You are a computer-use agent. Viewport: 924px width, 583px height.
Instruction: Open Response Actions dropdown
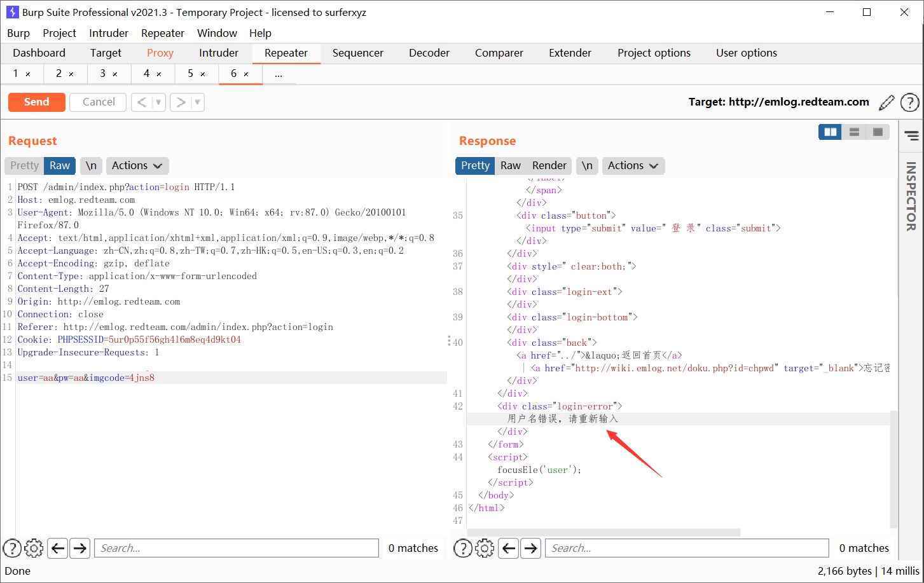633,166
